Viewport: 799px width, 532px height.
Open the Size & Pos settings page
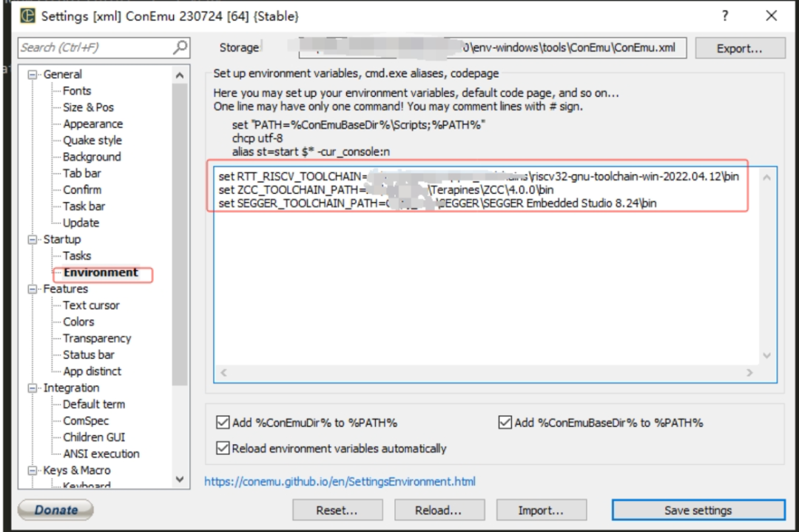[88, 107]
